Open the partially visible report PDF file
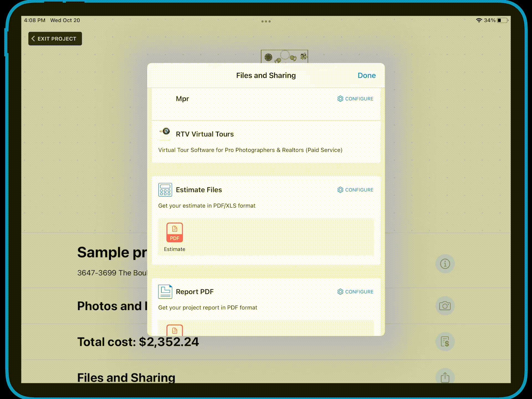The image size is (532, 399). (x=175, y=330)
